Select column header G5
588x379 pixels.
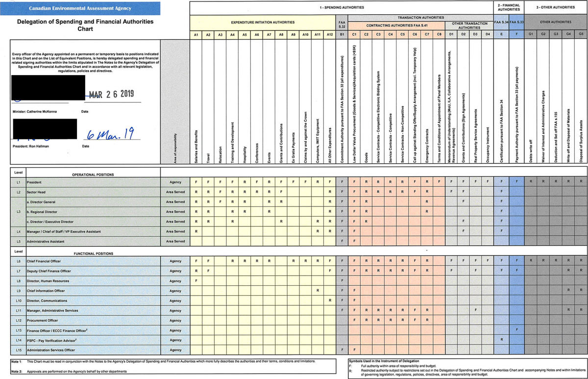581,34
